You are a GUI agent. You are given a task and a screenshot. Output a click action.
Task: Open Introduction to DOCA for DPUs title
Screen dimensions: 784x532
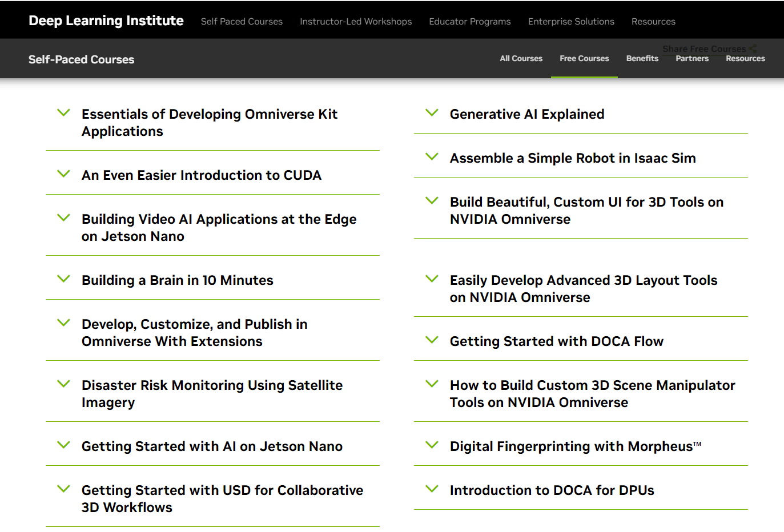pyautogui.click(x=552, y=490)
